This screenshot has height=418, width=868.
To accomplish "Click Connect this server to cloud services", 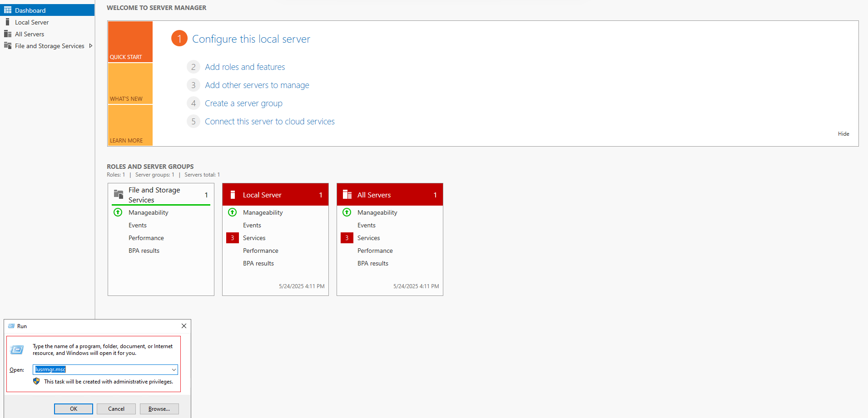I will click(x=270, y=122).
